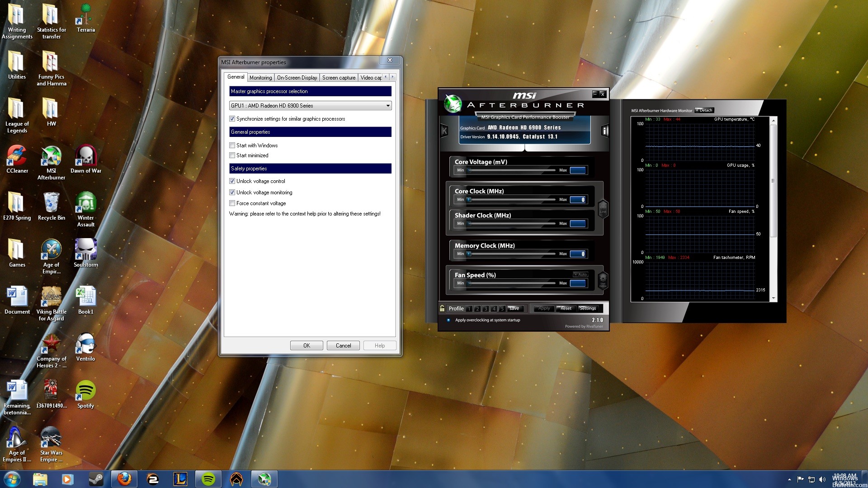The image size is (868, 488).
Task: Select the Viking Battle for Asgard icon
Action: click(52, 304)
